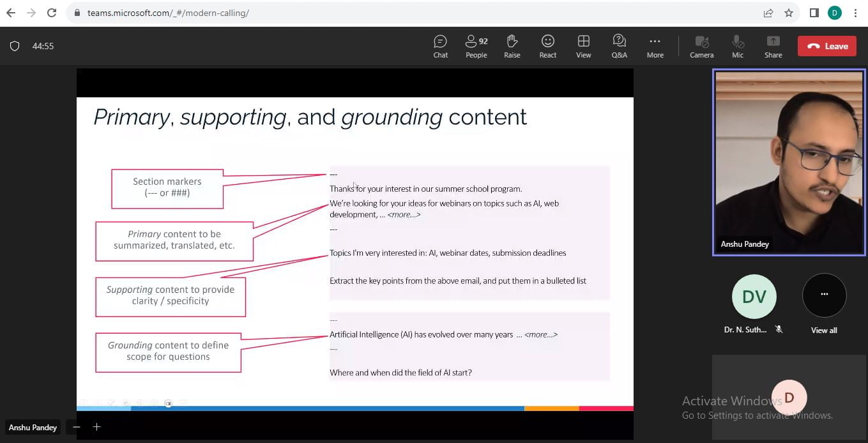Zoom in on shared content
This screenshot has width=868, height=443.
pyautogui.click(x=97, y=427)
